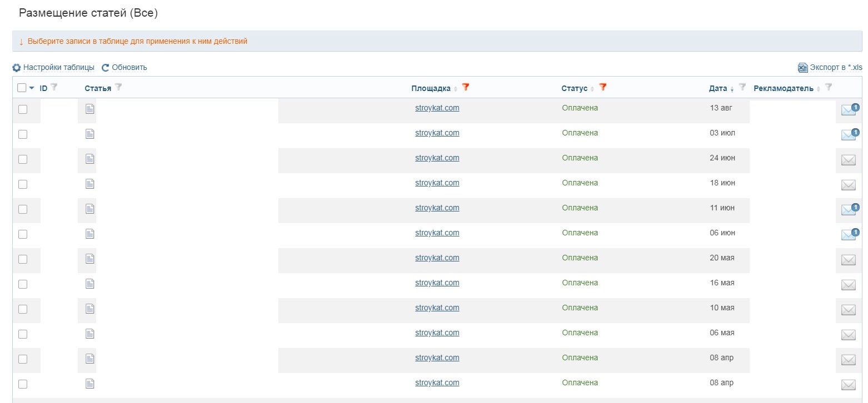Open stroykat.com link in 20 мая row

tap(437, 258)
